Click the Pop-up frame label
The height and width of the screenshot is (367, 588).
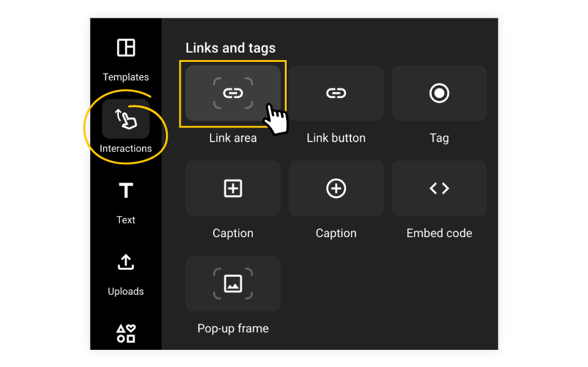click(x=233, y=328)
